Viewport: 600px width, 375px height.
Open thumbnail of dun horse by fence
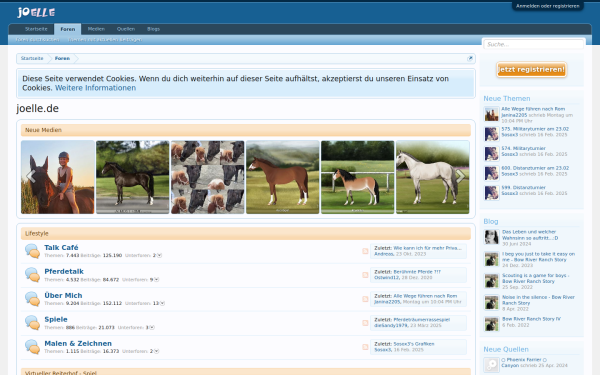coord(357,177)
